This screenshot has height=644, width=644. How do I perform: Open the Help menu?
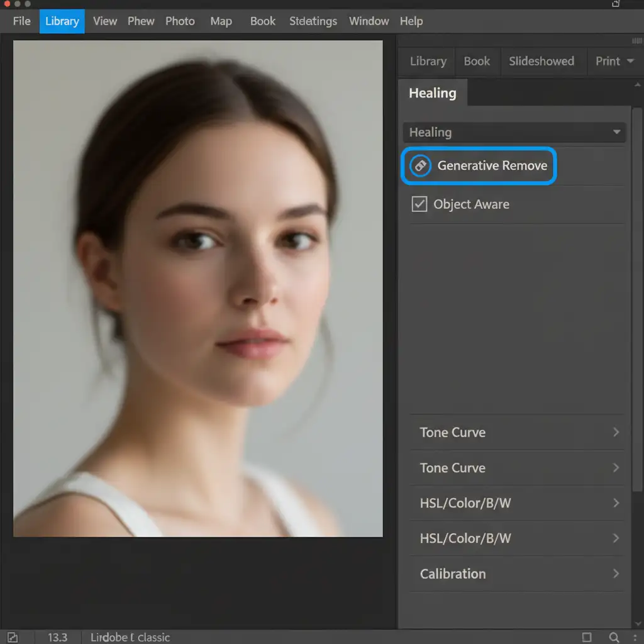[x=411, y=21]
